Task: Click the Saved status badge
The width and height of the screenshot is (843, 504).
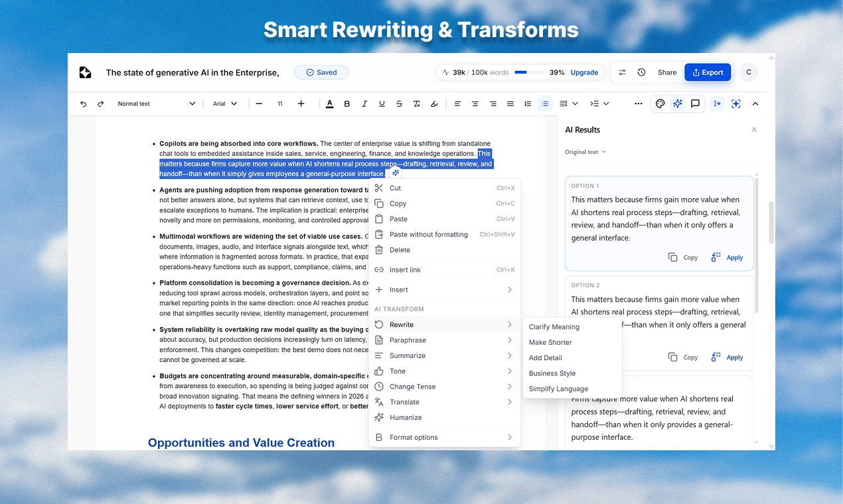Action: (x=321, y=72)
